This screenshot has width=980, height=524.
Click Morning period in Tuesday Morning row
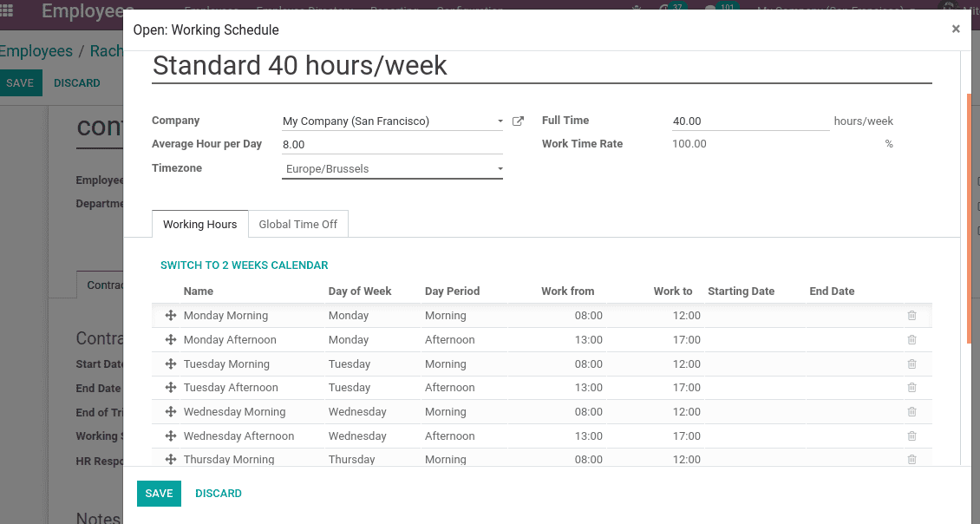tap(445, 364)
